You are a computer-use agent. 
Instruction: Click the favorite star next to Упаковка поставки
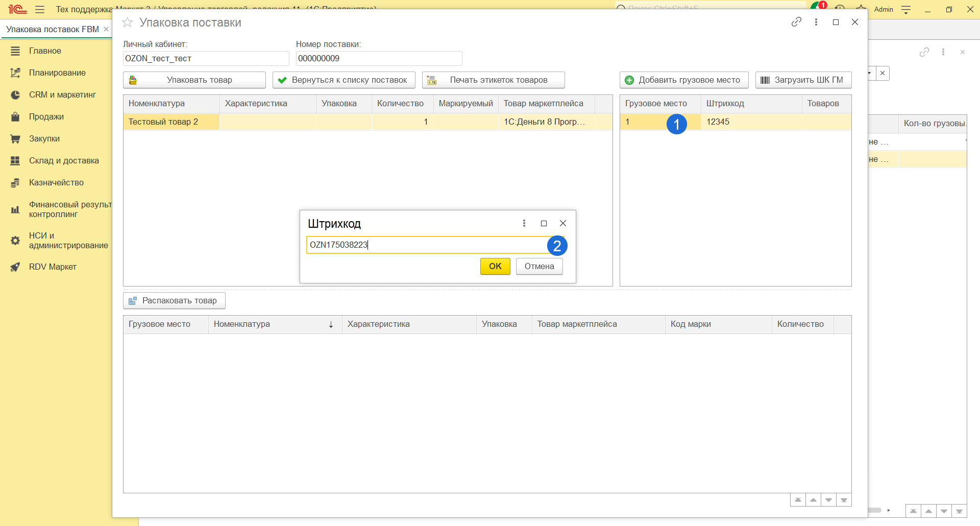(x=128, y=22)
